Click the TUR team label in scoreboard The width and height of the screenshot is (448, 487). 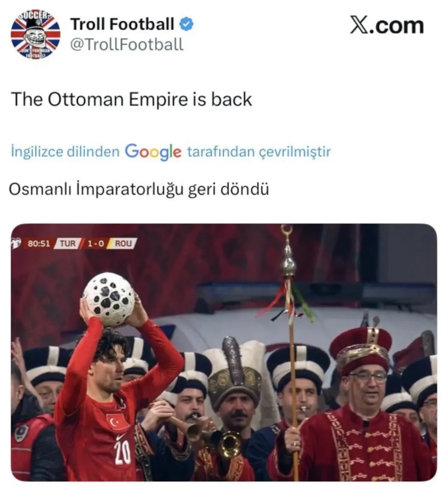68,243
